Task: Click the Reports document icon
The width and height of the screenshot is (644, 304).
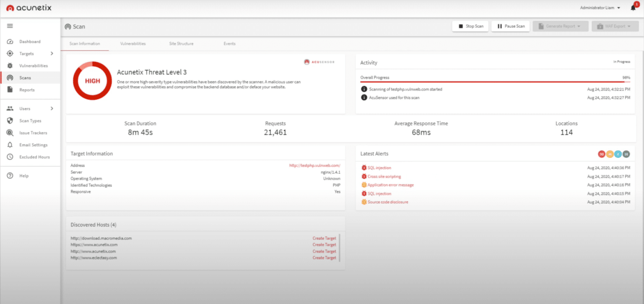Action: 10,89
